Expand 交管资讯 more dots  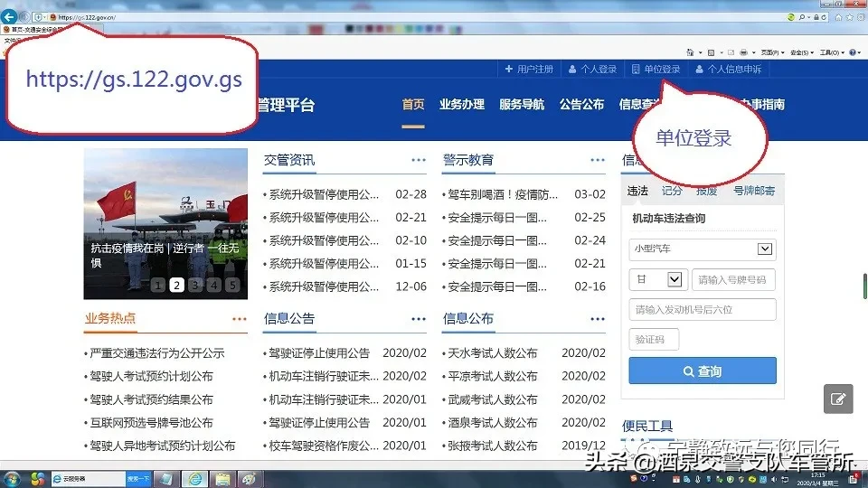[x=419, y=160]
